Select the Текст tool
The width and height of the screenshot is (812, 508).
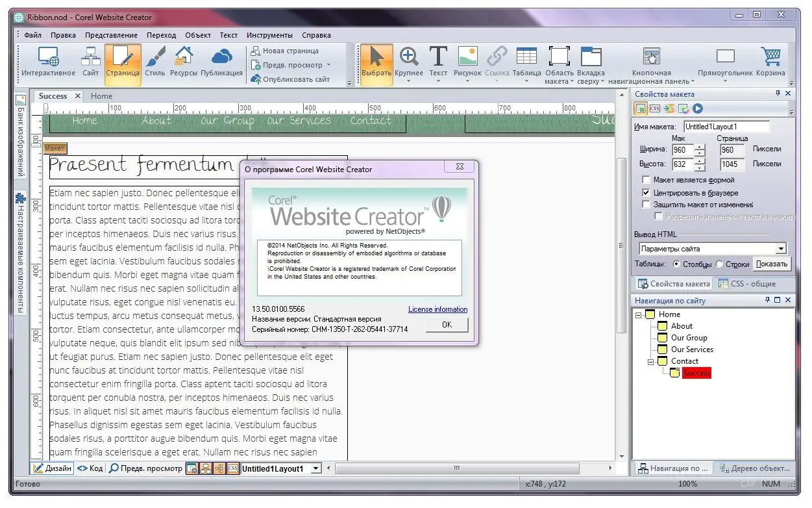coord(438,63)
